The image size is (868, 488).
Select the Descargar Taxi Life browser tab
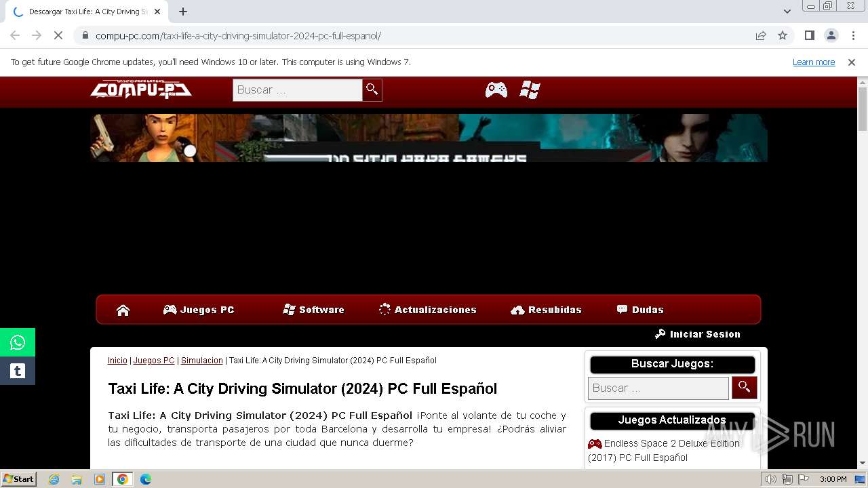tap(87, 12)
